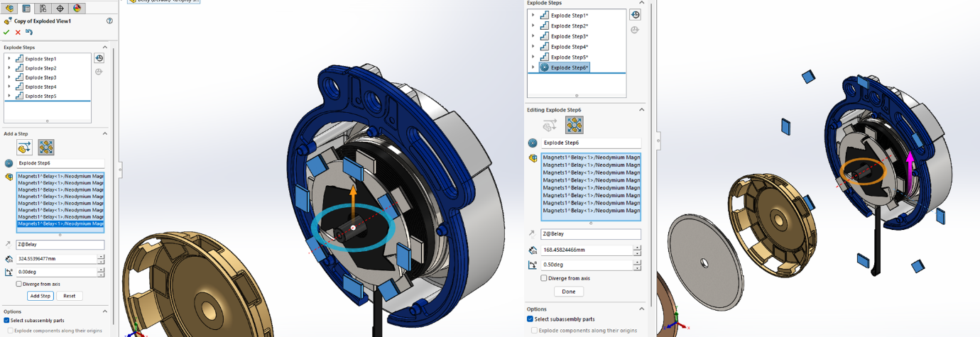
Task: Click the reverse direction arrow beside Z@Belay in the left panel
Action: click(x=9, y=244)
